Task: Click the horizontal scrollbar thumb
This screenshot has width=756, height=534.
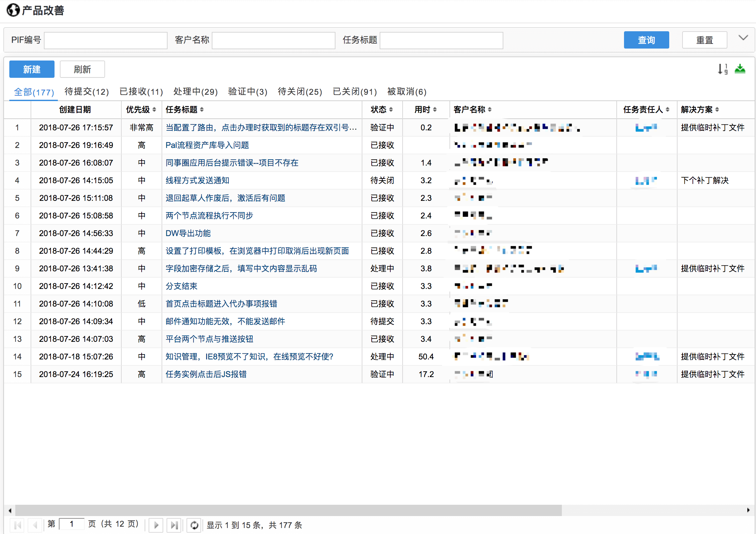Action: pyautogui.click(x=289, y=510)
